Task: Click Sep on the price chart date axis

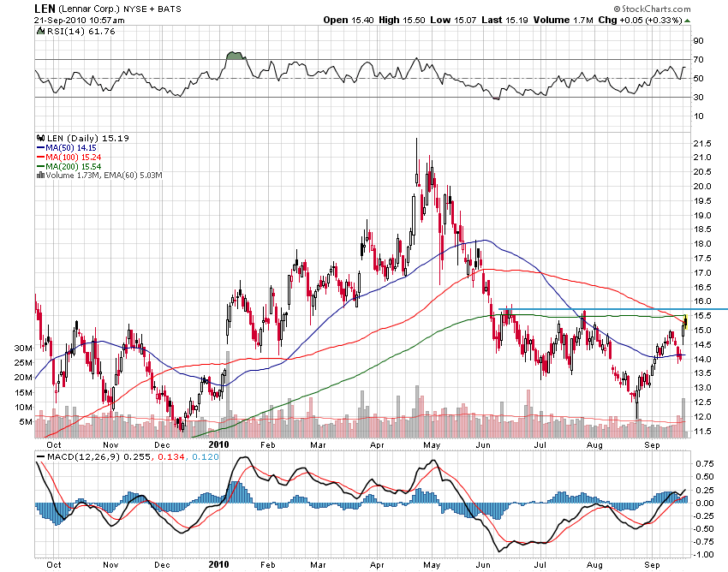Action: pyautogui.click(x=652, y=444)
